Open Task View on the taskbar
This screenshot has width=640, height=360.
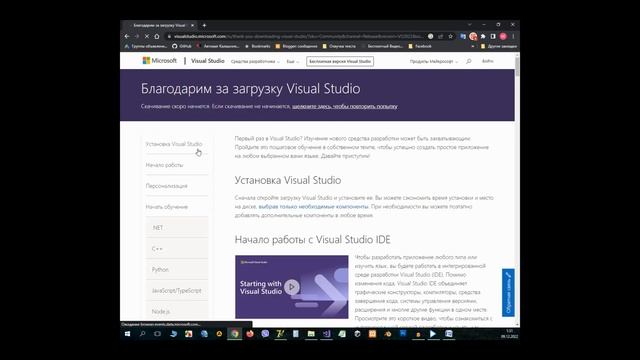(x=158, y=334)
